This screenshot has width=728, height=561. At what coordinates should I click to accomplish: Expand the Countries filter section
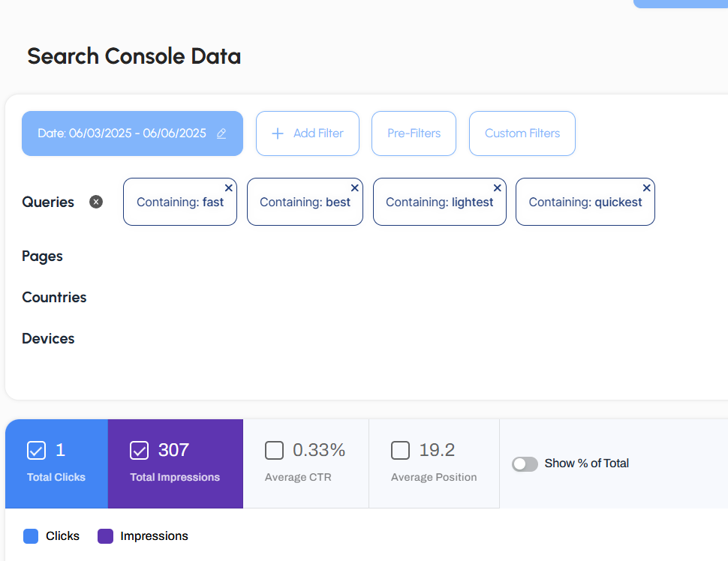click(54, 297)
